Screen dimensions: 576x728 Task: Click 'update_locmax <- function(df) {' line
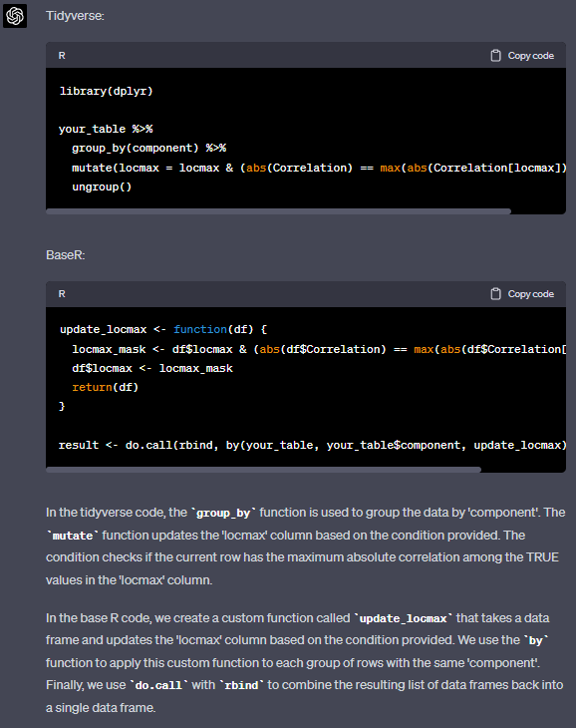(x=163, y=329)
